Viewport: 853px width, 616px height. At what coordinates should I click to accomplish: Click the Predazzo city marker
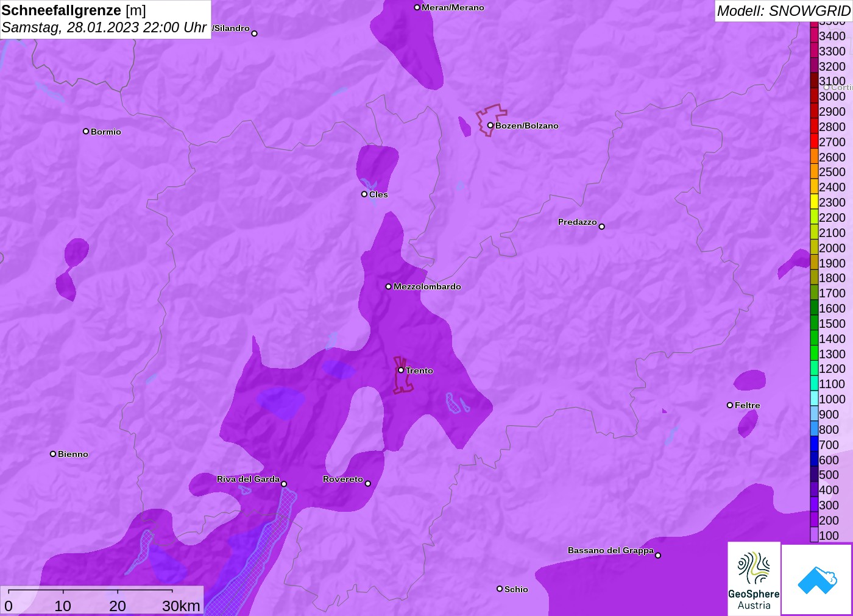point(601,227)
